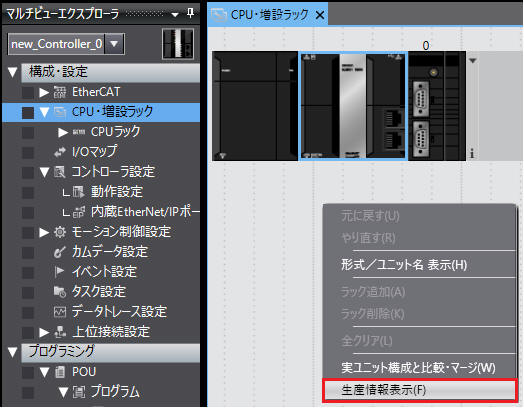
Task: Select 動作設定 in the tree
Action: [x=117, y=192]
